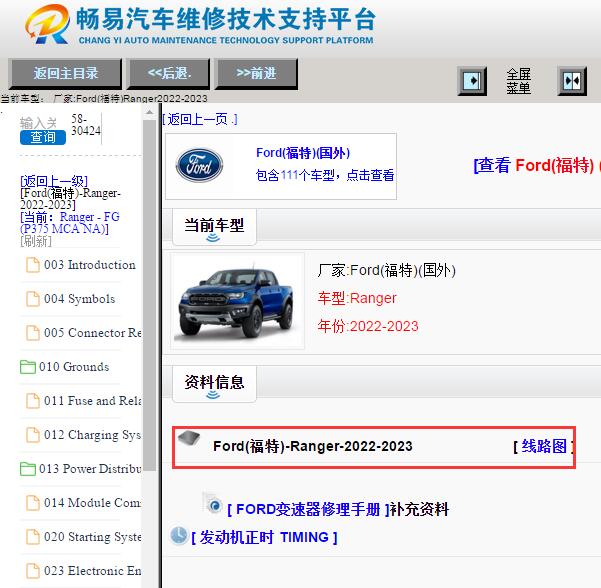The height and width of the screenshot is (588, 601).
Task: Open the 线路图 wiring diagram link
Action: (543, 446)
